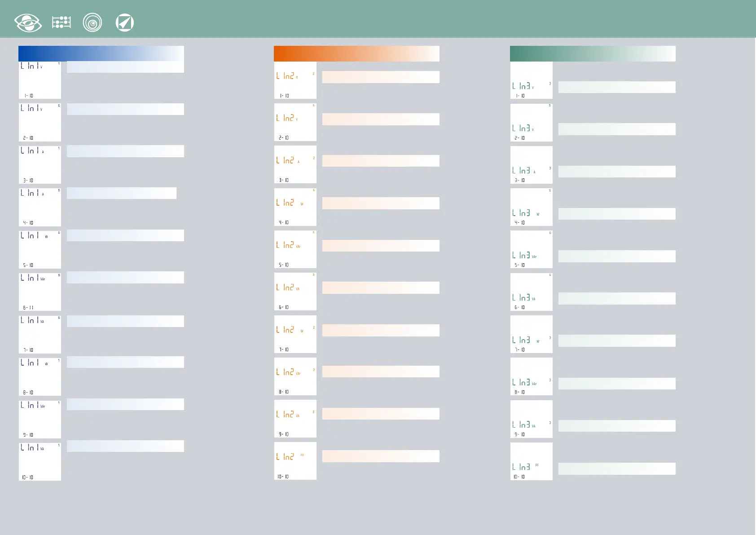Open the green Lin3 ampere screen 3-10
756x535 pixels.
pos(532,165)
